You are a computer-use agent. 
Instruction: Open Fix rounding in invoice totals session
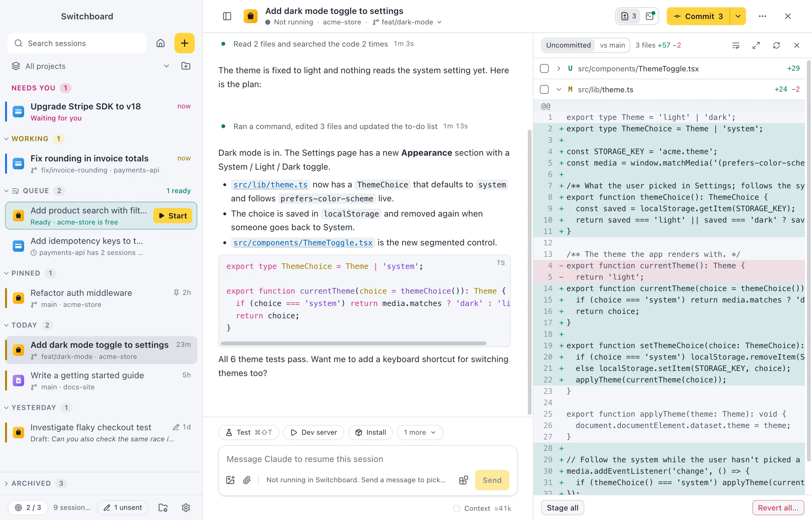101,164
